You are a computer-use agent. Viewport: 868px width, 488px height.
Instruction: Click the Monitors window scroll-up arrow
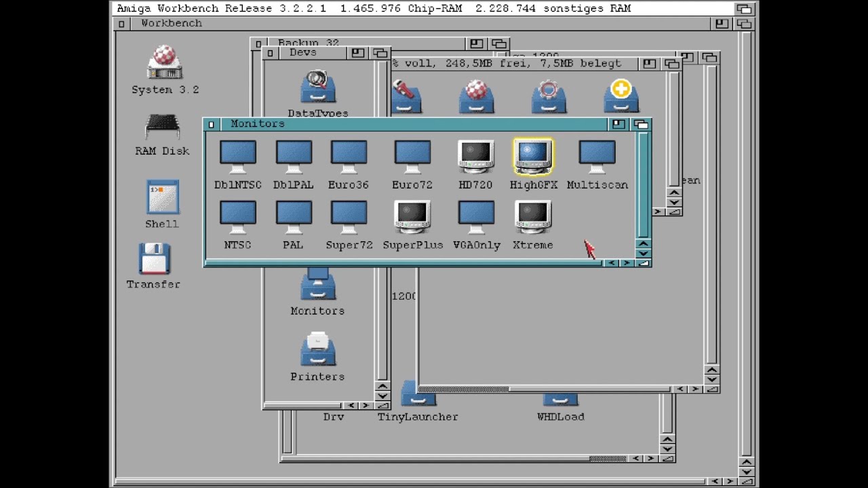point(644,243)
